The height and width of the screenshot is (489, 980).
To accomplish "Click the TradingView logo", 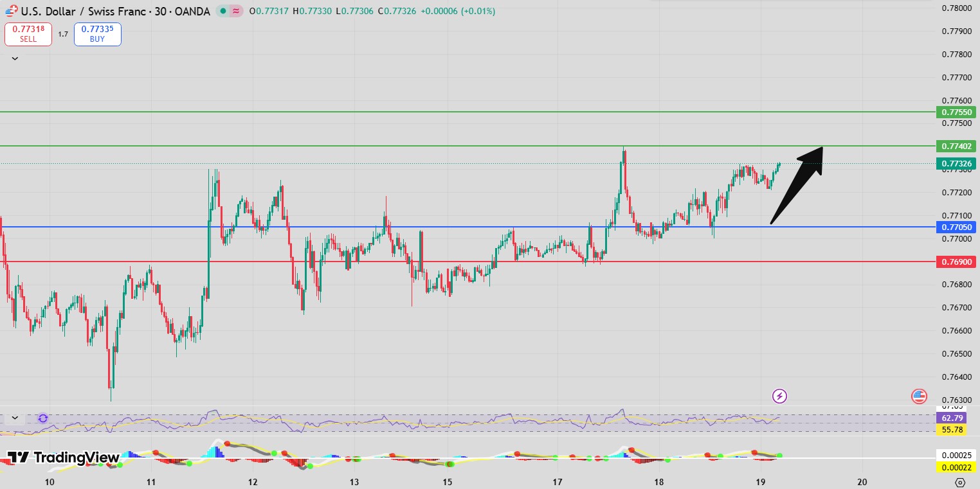I will [63, 458].
